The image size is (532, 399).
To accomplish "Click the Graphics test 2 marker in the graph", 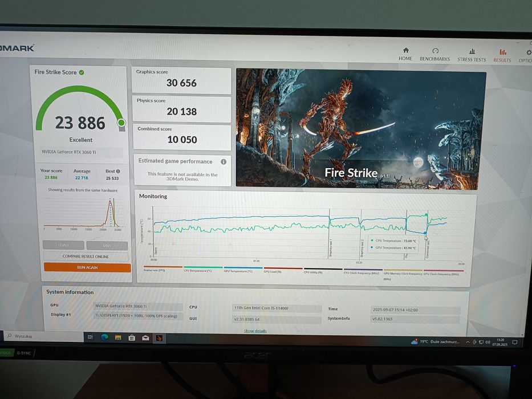I will 362,248.
